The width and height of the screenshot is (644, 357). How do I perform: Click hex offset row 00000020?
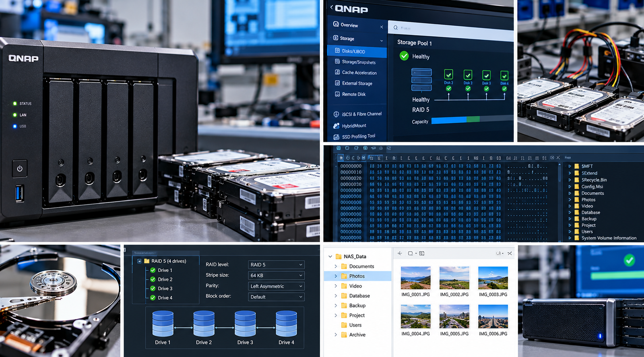[x=351, y=178]
